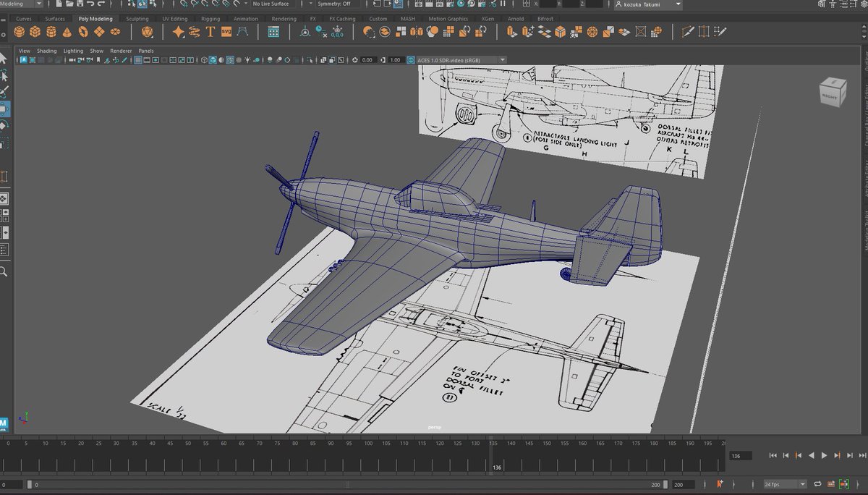Click the Multi-Cut tool shelf icon
This screenshot has height=495, width=868.
pyautogui.click(x=687, y=32)
